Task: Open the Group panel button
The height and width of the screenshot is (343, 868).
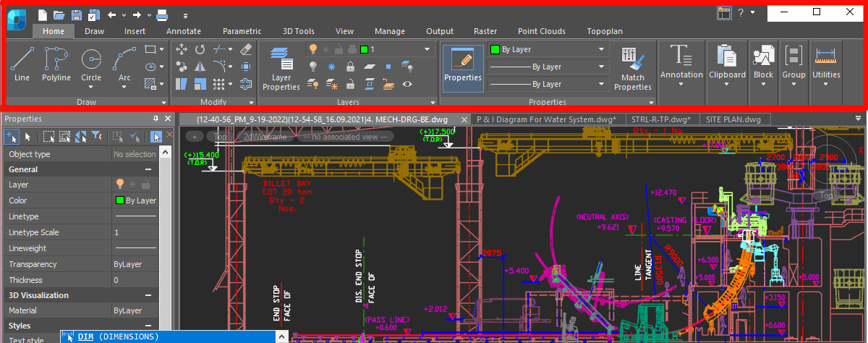Action: click(793, 65)
